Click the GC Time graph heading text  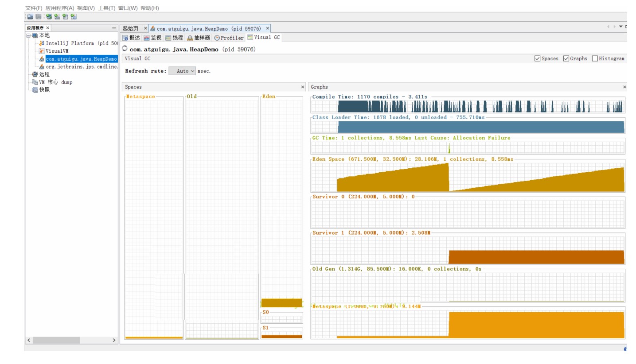point(411,138)
